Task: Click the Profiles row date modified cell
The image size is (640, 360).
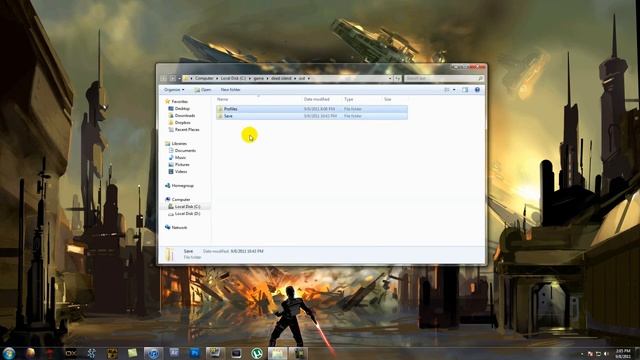Action: [319, 109]
